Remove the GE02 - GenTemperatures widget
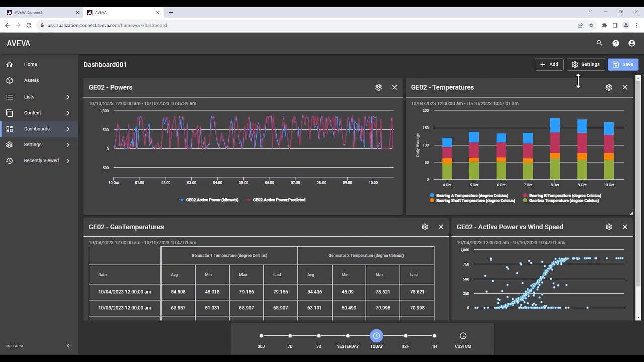 coord(441,227)
